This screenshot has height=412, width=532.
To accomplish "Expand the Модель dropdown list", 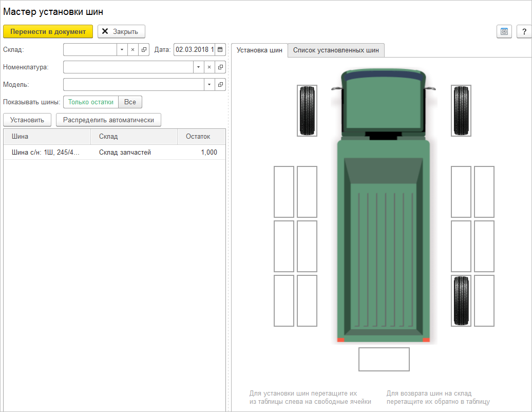I will 209,85.
